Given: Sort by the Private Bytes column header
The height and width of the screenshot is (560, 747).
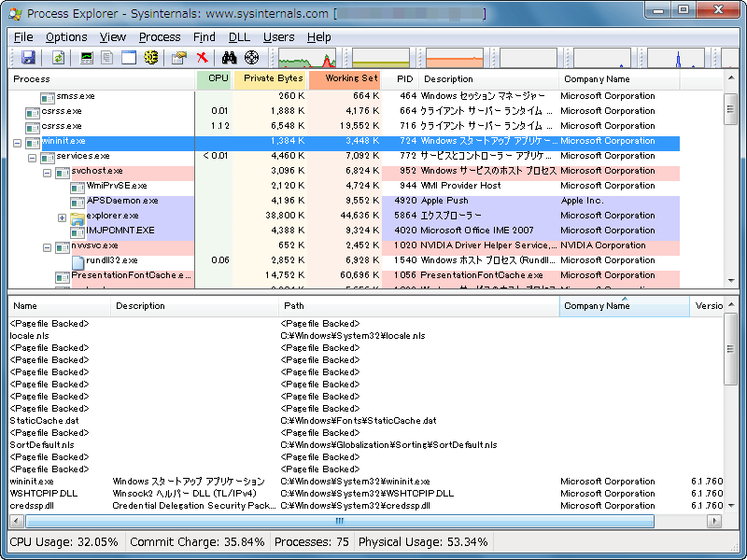Looking at the screenshot, I should click(271, 79).
